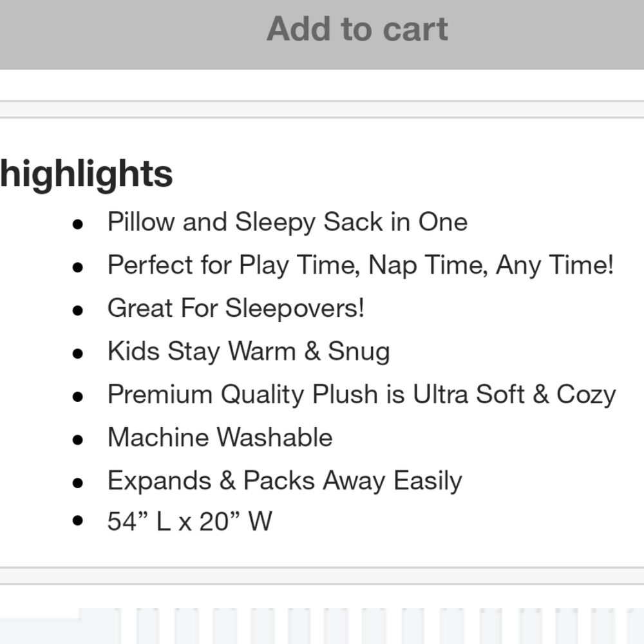Viewport: 644px width, 644px height.
Task: Select Expands & Packs Away Easily text
Action: coord(285,481)
